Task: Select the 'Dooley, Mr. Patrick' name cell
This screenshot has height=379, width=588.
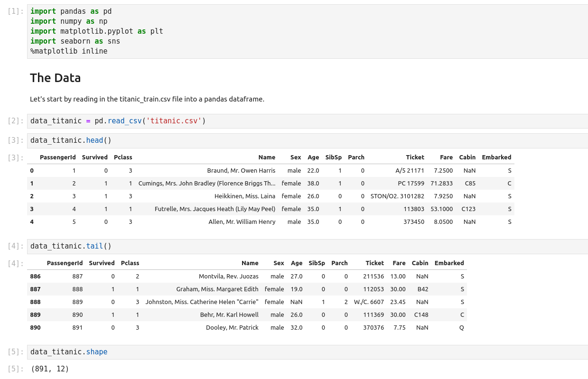Action: tap(232, 327)
